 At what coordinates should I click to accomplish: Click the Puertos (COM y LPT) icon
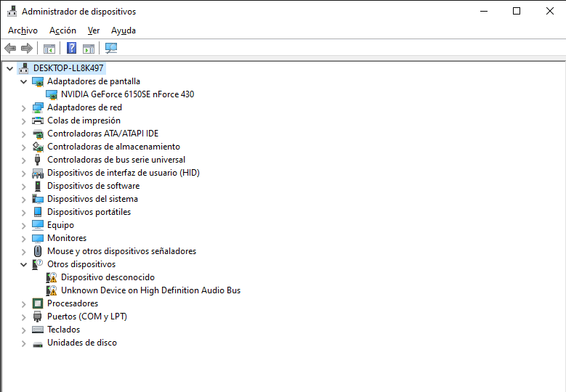38,317
